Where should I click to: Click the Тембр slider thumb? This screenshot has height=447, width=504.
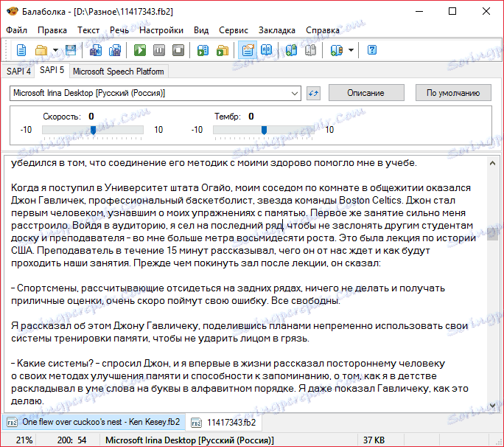[264, 130]
